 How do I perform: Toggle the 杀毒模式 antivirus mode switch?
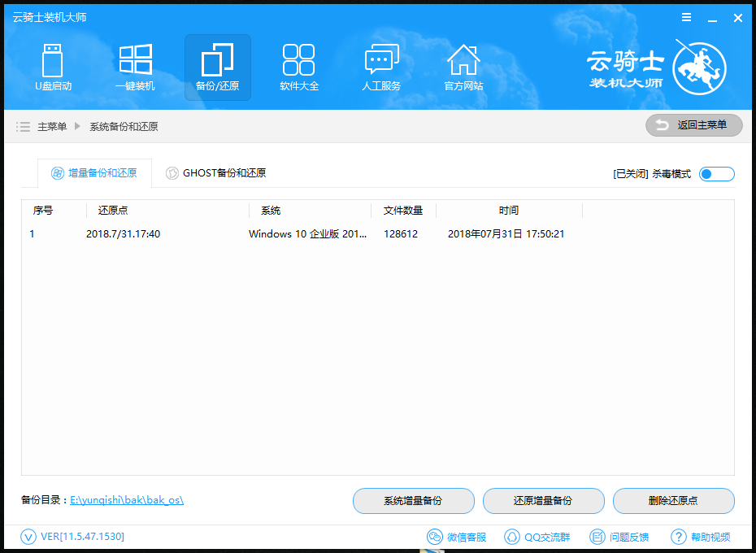(x=716, y=174)
